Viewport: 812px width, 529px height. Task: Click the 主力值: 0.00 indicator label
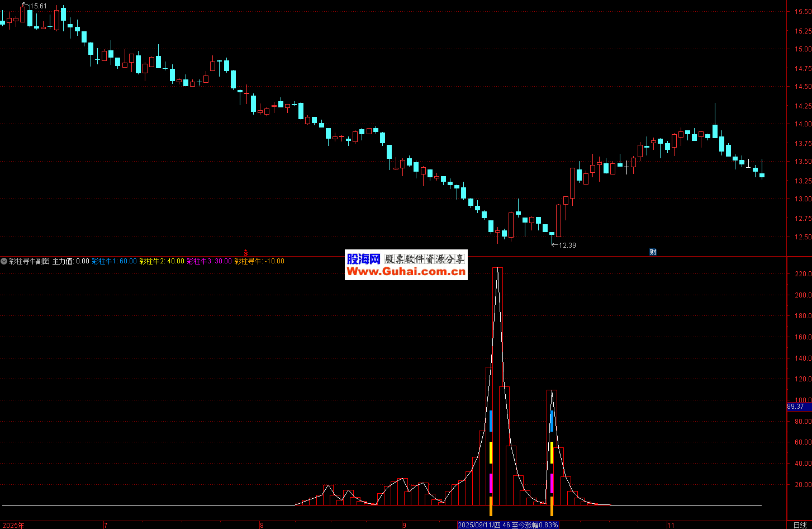click(70, 261)
